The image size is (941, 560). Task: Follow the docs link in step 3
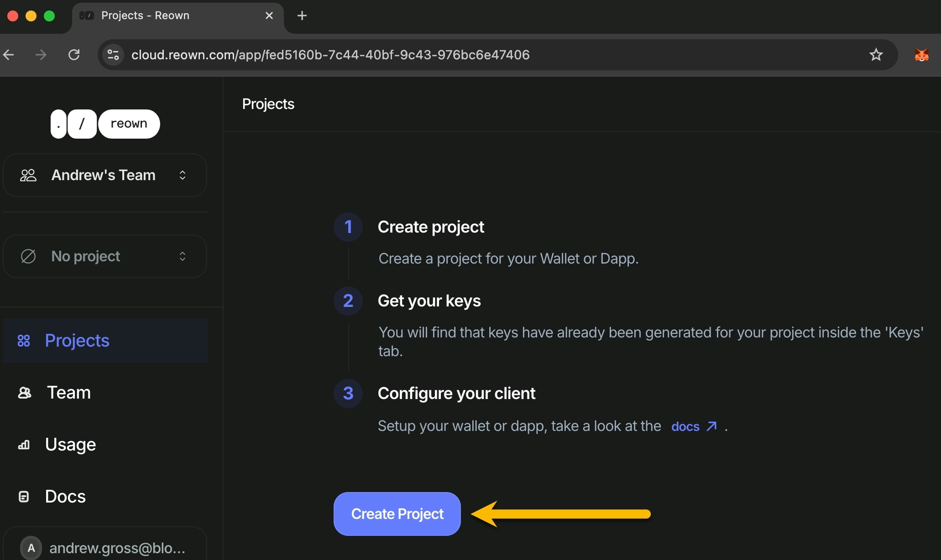685,426
